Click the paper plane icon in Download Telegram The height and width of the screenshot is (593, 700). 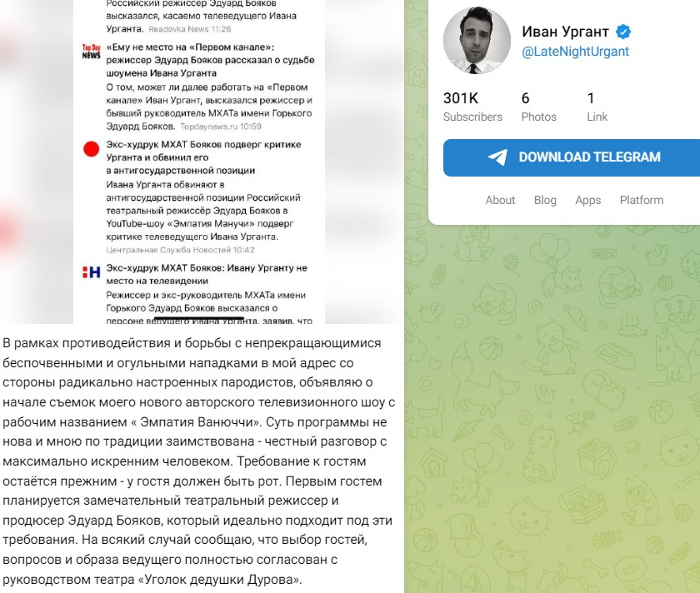coord(497,157)
